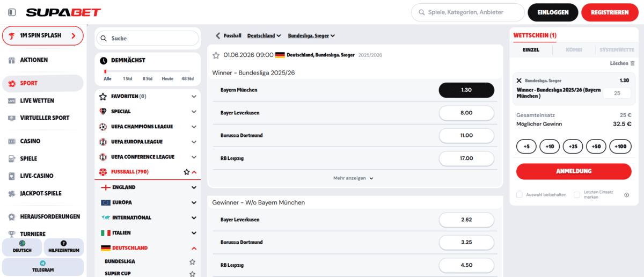This screenshot has width=644, height=277.
Task: Add +100 to the stake
Action: pyautogui.click(x=620, y=147)
